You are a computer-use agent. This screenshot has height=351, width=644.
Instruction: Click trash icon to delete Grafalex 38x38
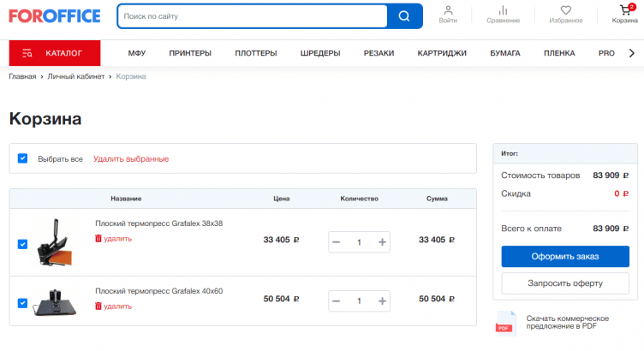pos(98,239)
